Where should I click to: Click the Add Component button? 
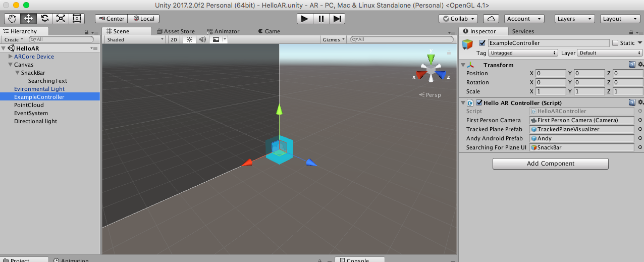551,164
